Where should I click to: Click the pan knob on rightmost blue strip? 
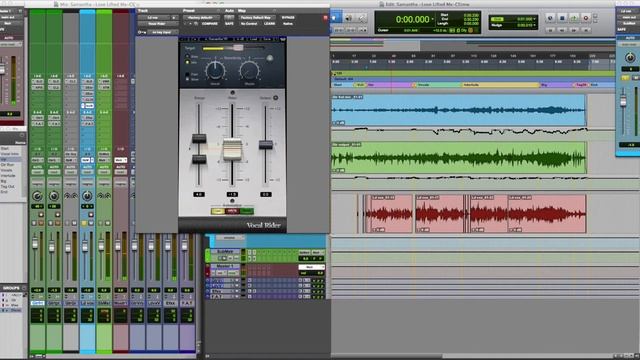click(630, 58)
